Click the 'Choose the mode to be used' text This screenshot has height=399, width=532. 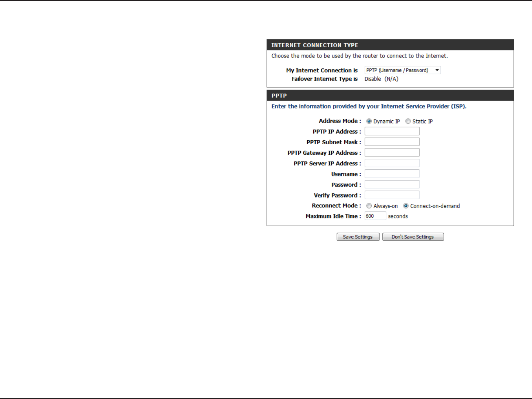(359, 56)
